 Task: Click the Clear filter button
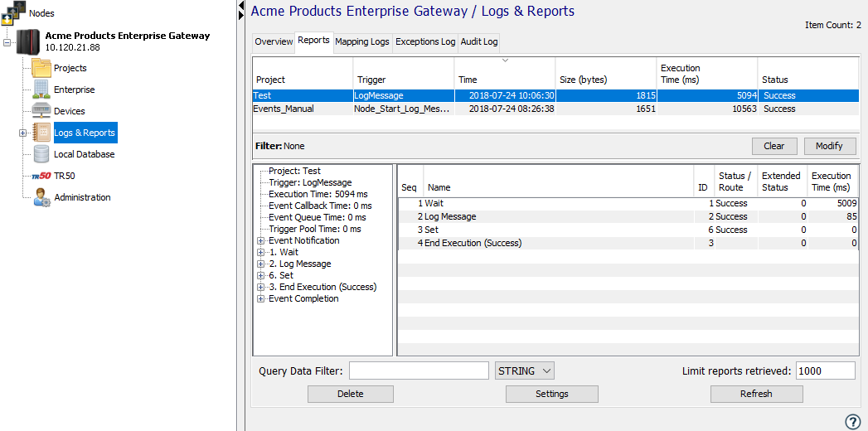tap(774, 146)
